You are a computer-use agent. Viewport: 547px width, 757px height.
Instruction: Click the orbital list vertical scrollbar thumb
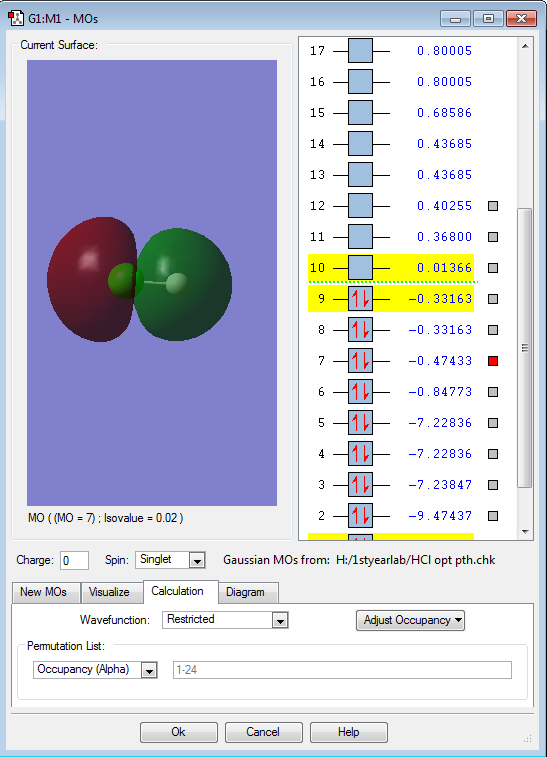click(x=525, y=348)
